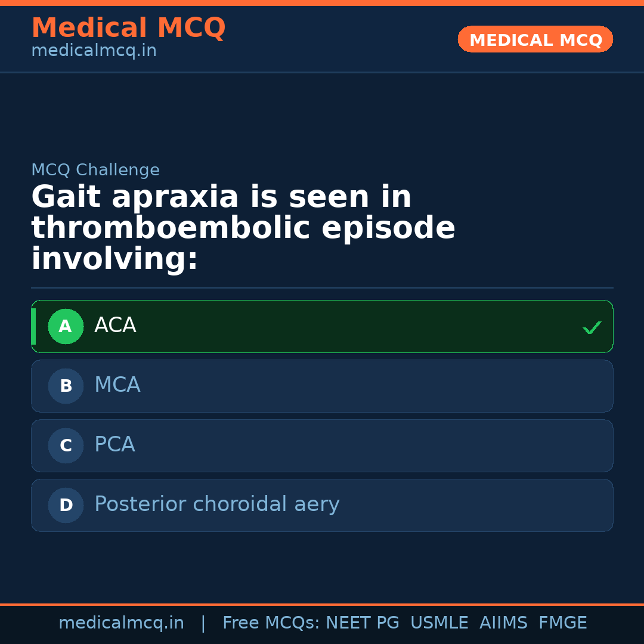Click the USMLE footer label
This screenshot has width=644, height=644.
point(439,623)
